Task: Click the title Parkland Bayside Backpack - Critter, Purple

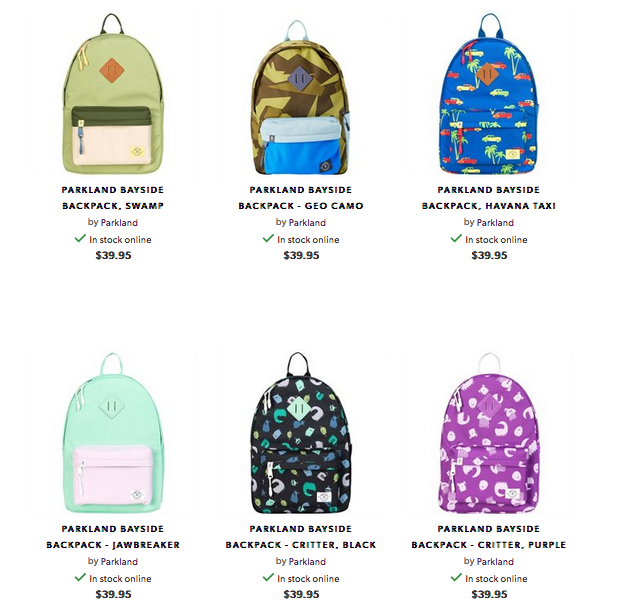Action: [x=489, y=537]
